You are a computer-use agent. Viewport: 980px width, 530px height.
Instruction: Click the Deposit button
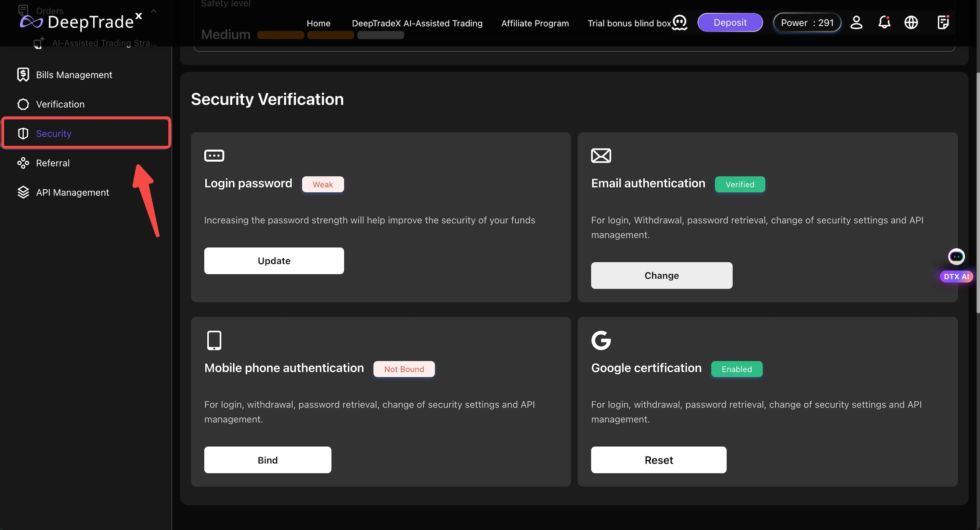(x=730, y=23)
